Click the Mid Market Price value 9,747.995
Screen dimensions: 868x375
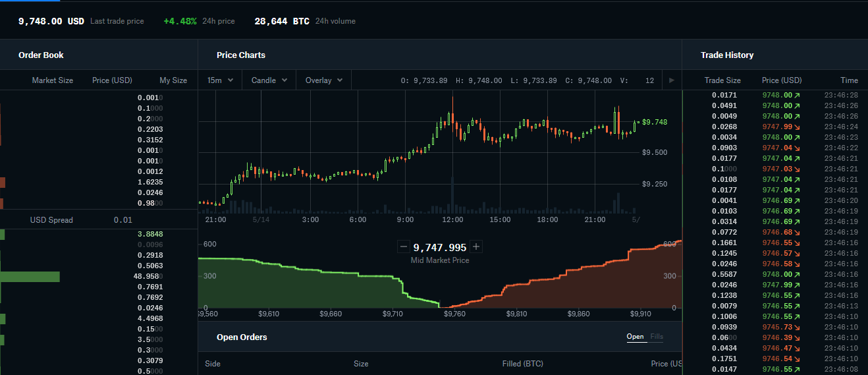(439, 247)
